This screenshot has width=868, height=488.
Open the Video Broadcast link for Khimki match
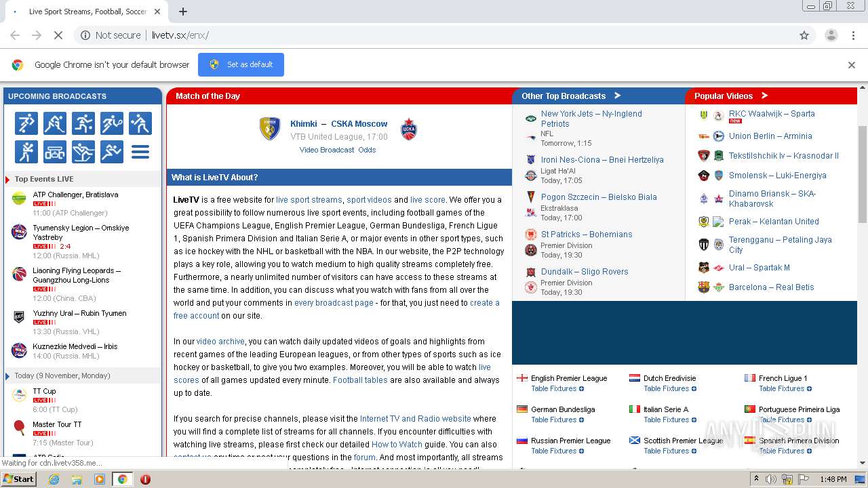pyautogui.click(x=327, y=150)
